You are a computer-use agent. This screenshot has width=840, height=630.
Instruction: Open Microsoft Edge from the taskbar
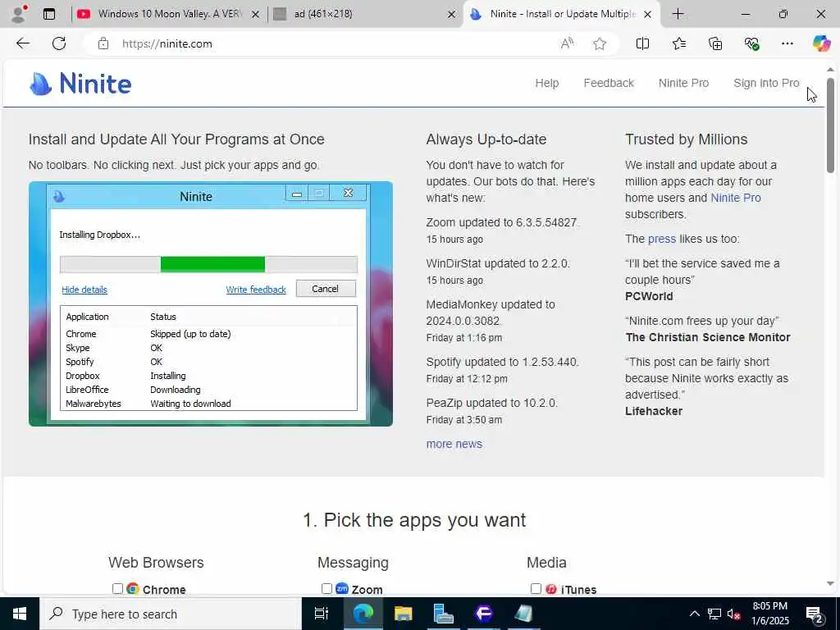click(363, 614)
